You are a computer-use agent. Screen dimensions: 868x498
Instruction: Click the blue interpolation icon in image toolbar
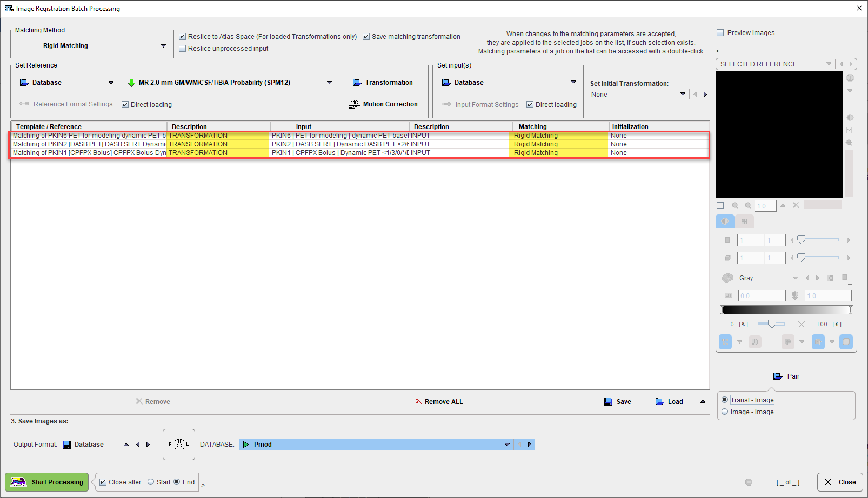818,342
